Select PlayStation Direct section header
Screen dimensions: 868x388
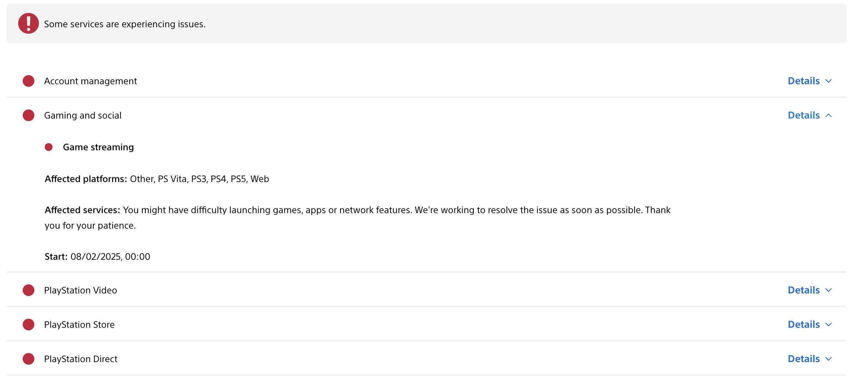pyautogui.click(x=80, y=359)
